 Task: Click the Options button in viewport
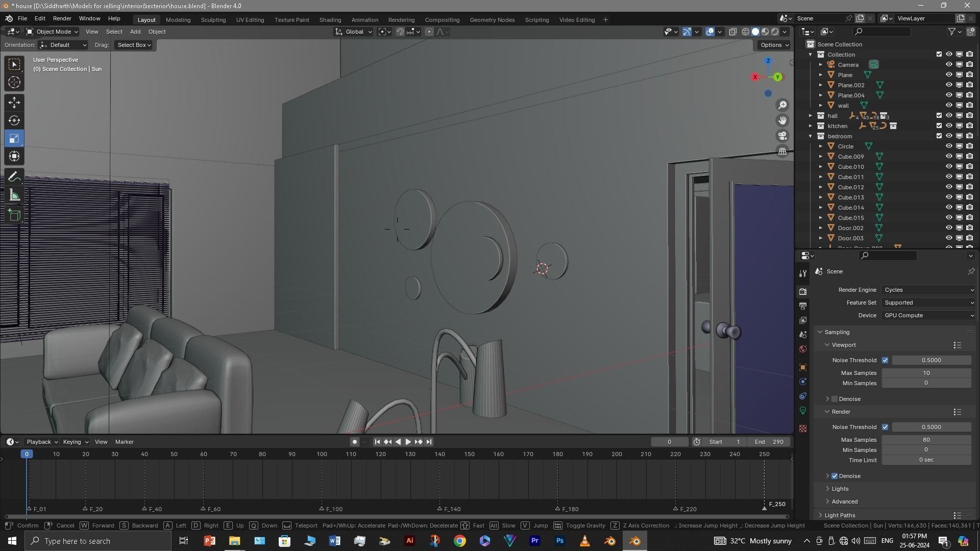coord(774,45)
